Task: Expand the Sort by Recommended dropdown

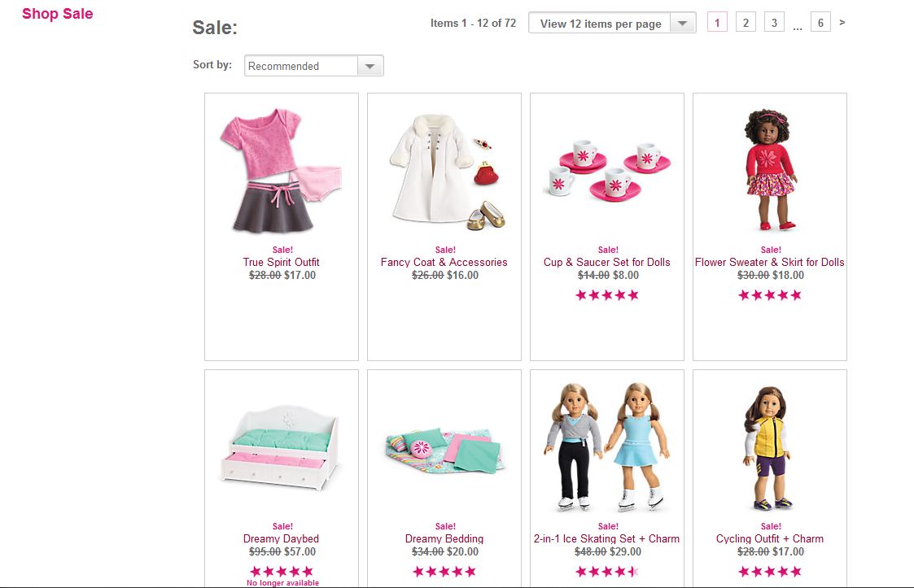Action: pyautogui.click(x=313, y=66)
